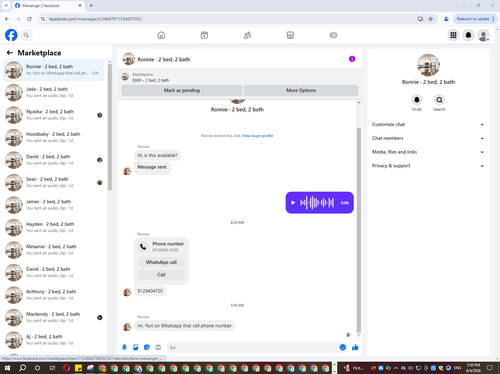Open Nyasha 2 bed, 2 bath chat
The image size is (500, 374).
tap(54, 115)
